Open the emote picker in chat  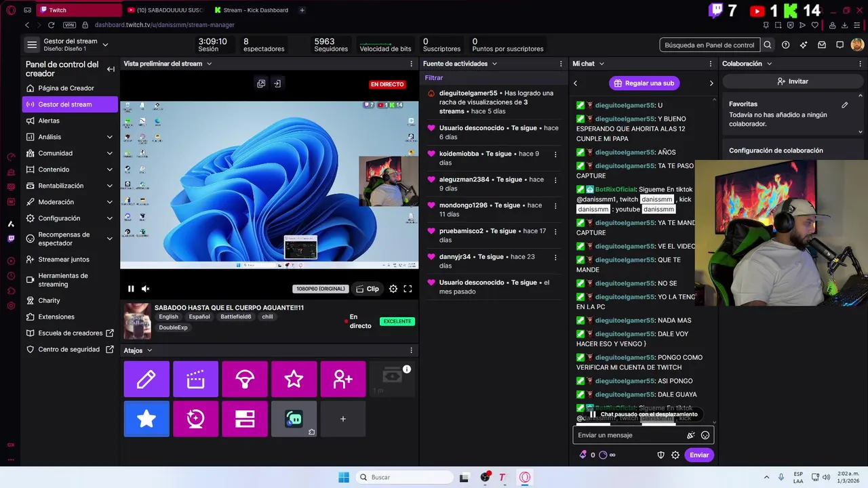[705, 435]
